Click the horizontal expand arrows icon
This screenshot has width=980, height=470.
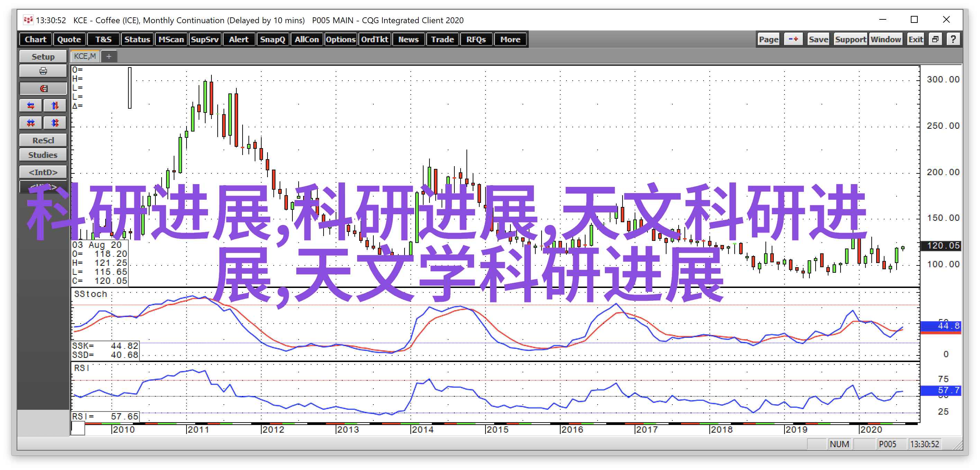tap(31, 106)
